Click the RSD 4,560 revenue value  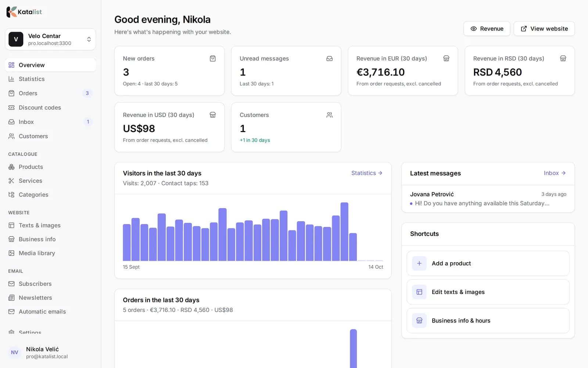[498, 72]
